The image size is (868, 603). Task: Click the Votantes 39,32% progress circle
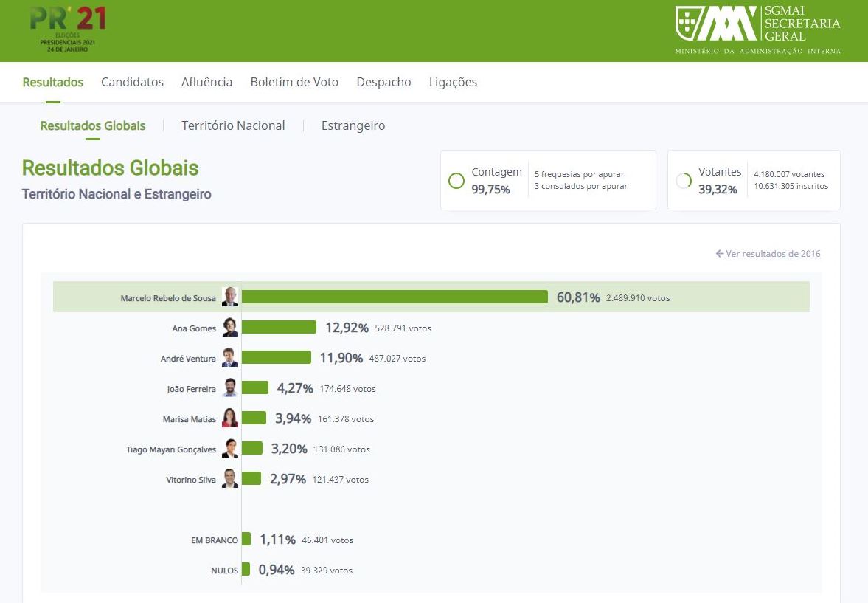pos(684,181)
